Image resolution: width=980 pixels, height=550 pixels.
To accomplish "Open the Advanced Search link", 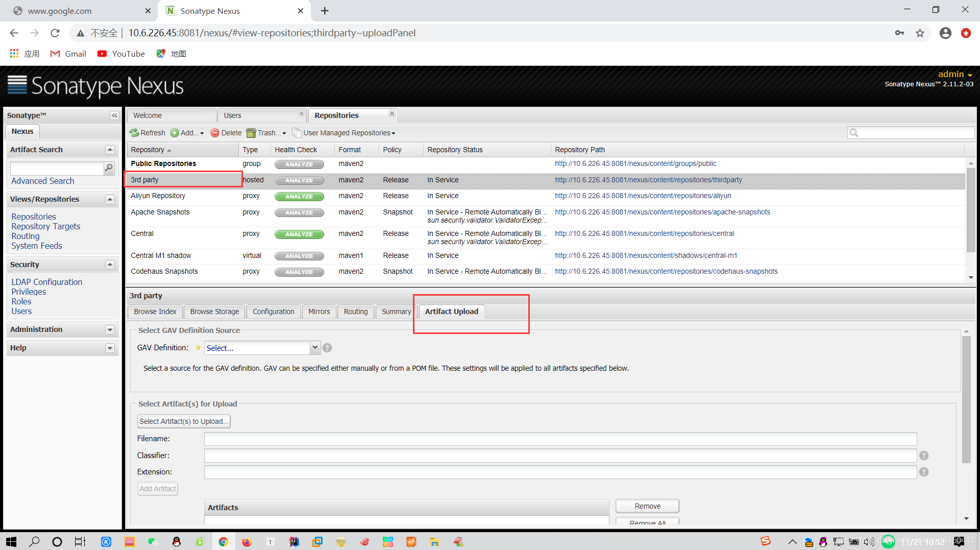I will coord(43,181).
